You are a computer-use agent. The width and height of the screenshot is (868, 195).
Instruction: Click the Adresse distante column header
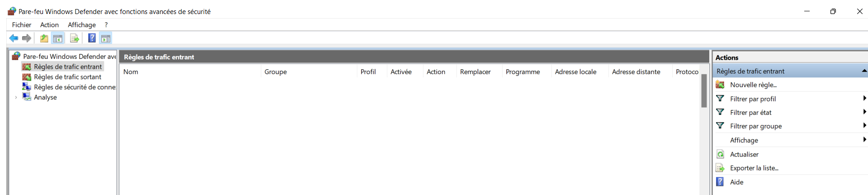640,71
